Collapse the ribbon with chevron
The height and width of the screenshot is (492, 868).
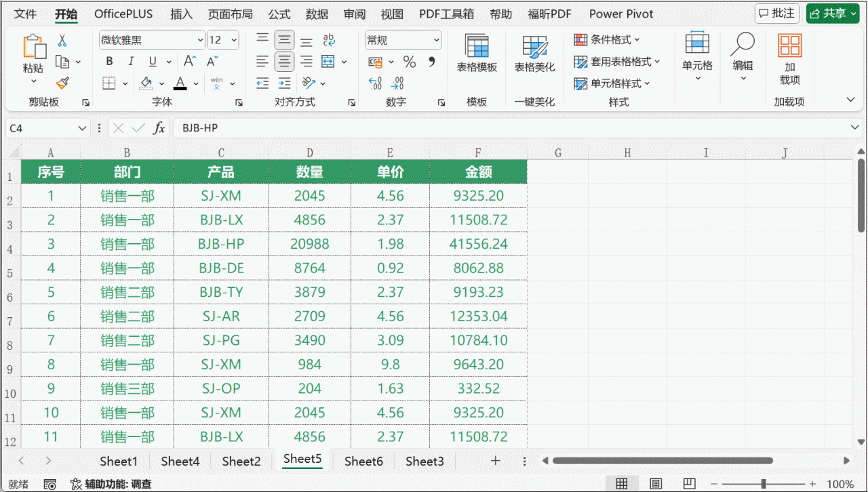point(851,100)
